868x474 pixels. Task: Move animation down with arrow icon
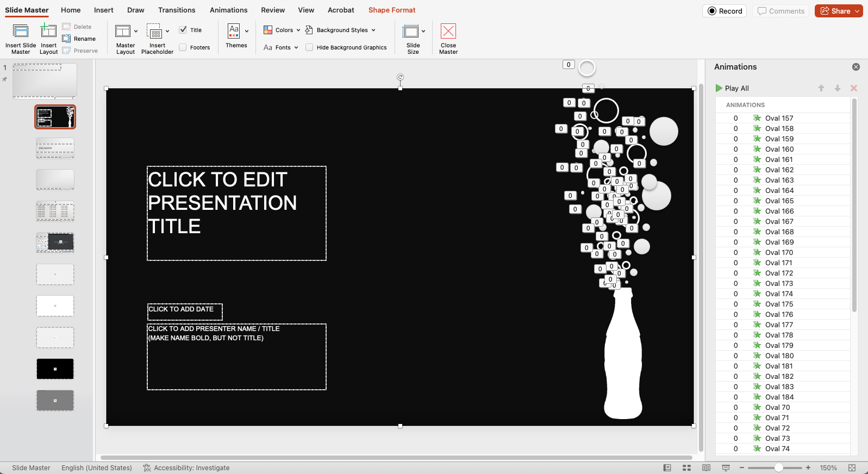tap(838, 88)
